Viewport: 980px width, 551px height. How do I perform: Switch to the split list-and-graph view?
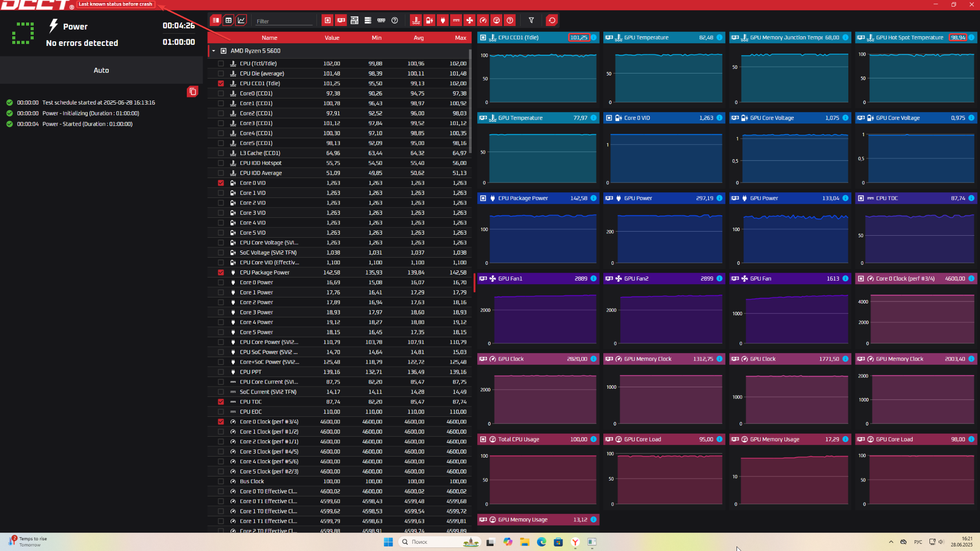pyautogui.click(x=216, y=20)
